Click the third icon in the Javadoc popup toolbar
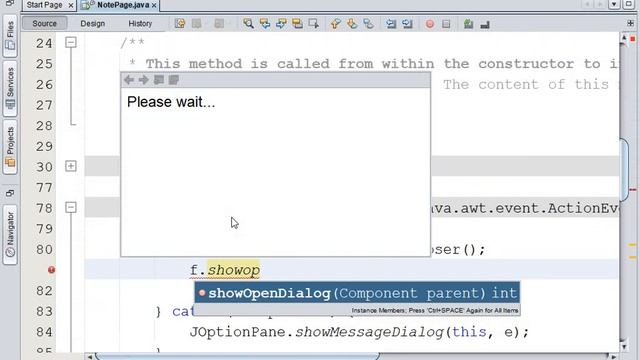 (159, 80)
